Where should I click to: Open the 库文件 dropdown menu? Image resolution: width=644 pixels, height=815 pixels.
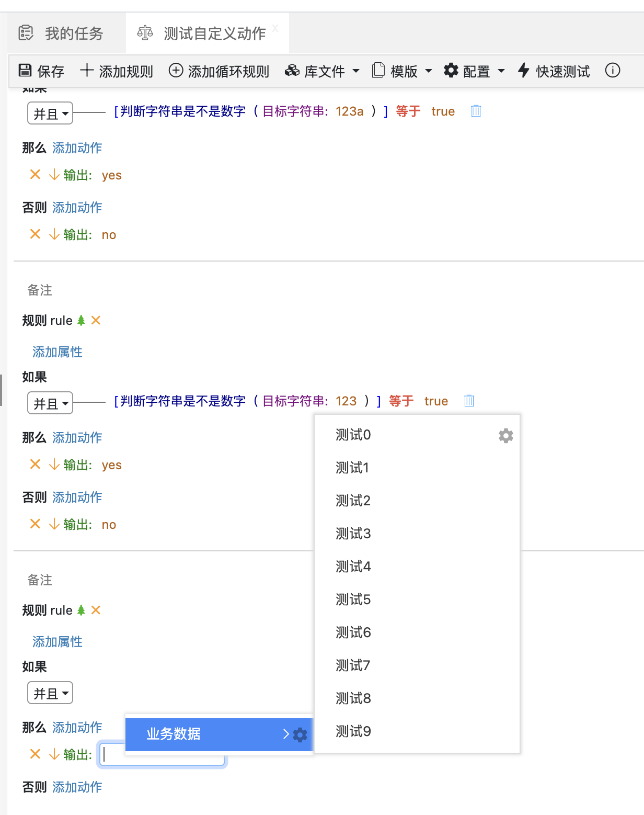pos(322,71)
